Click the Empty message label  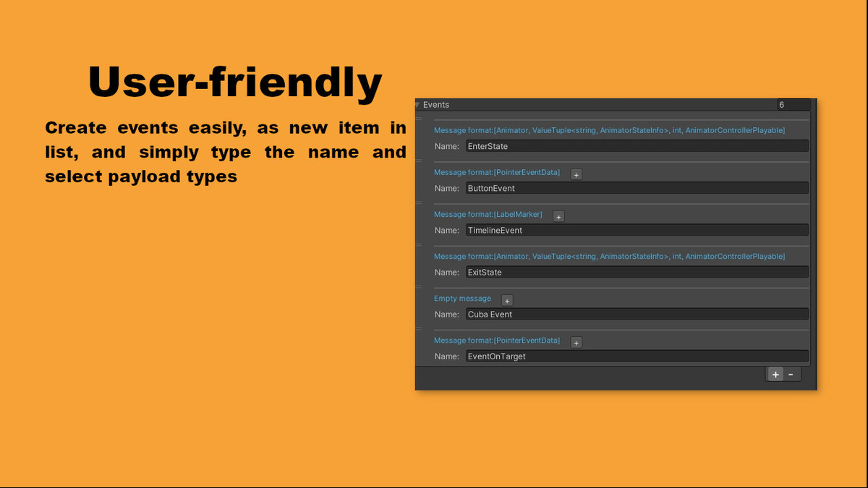point(462,298)
